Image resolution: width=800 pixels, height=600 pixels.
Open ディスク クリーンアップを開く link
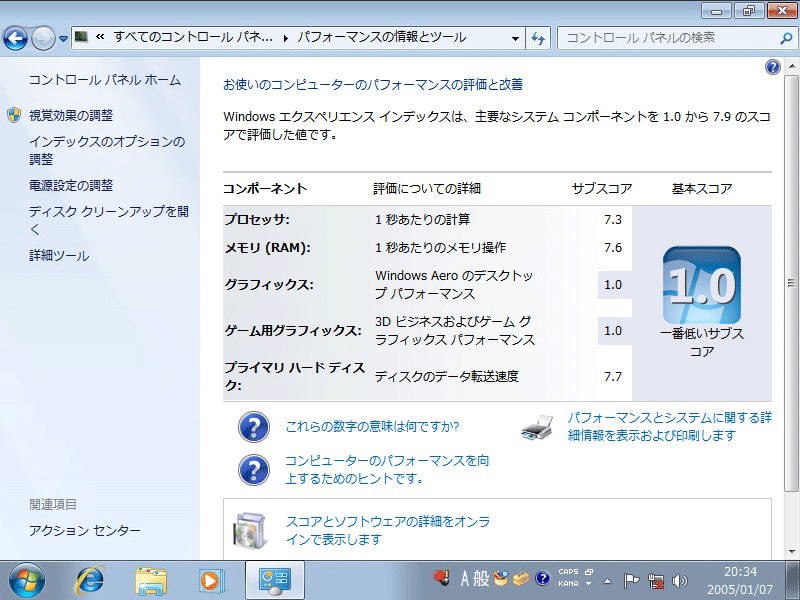[x=109, y=220]
